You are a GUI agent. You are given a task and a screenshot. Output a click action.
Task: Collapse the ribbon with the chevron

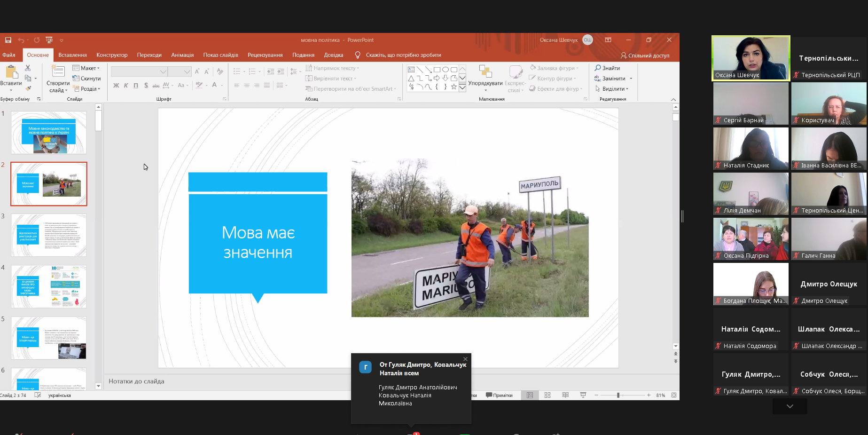click(x=673, y=99)
